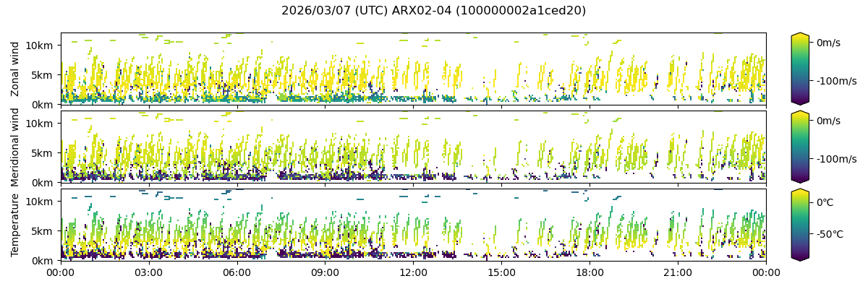Click the 09:00 time tick label
The image size is (868, 289).
[x=325, y=272]
